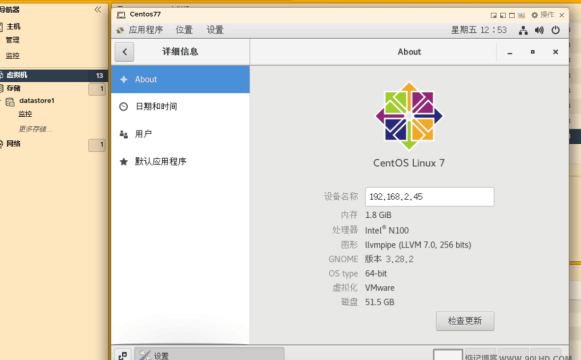The width and height of the screenshot is (581, 360).
Task: Close the Centos77 console window
Action: tap(562, 15)
